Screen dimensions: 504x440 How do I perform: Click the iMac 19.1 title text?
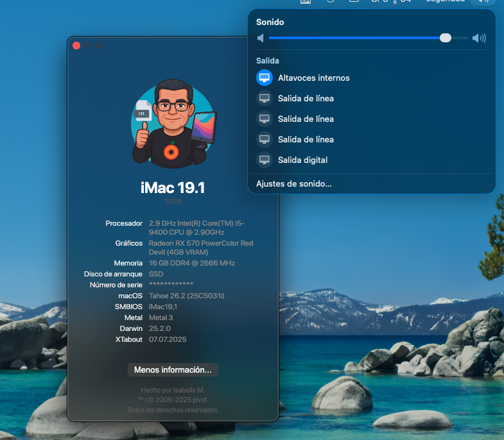click(x=173, y=188)
